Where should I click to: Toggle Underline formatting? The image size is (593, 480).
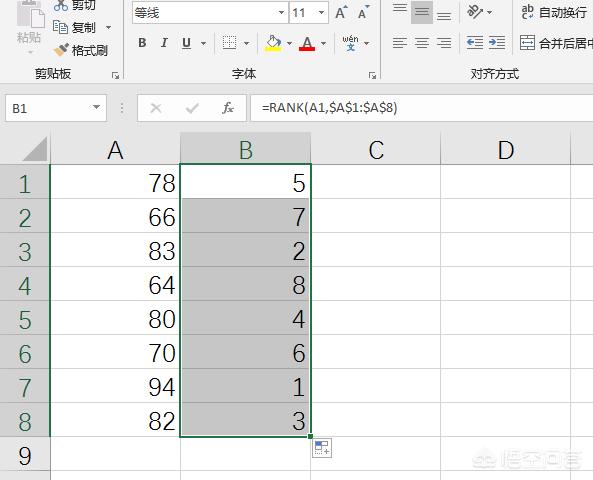coord(186,43)
